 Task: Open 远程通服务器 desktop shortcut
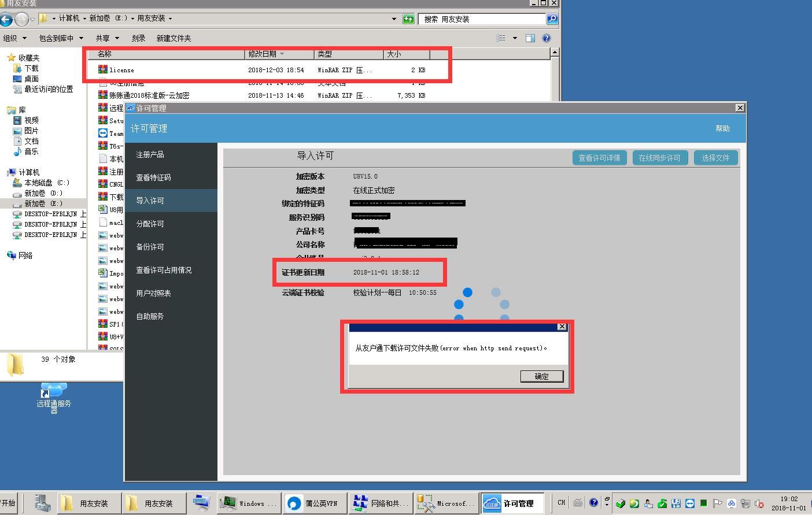(x=53, y=399)
